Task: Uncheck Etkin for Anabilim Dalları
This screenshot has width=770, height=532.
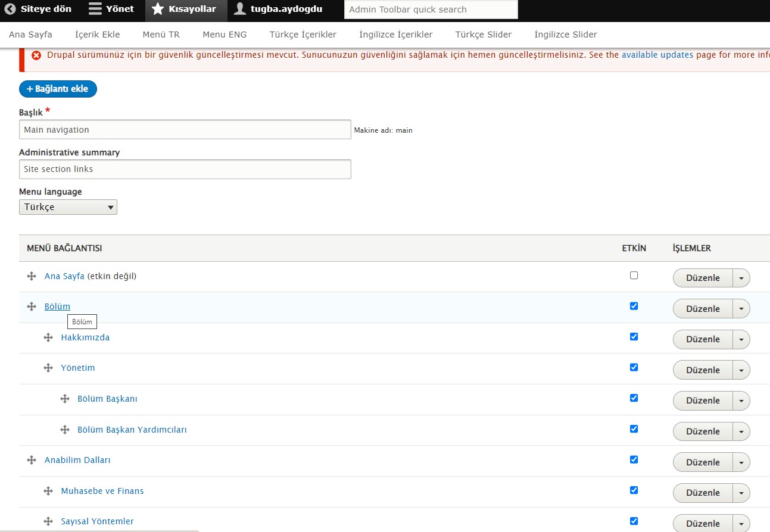Action: point(634,459)
